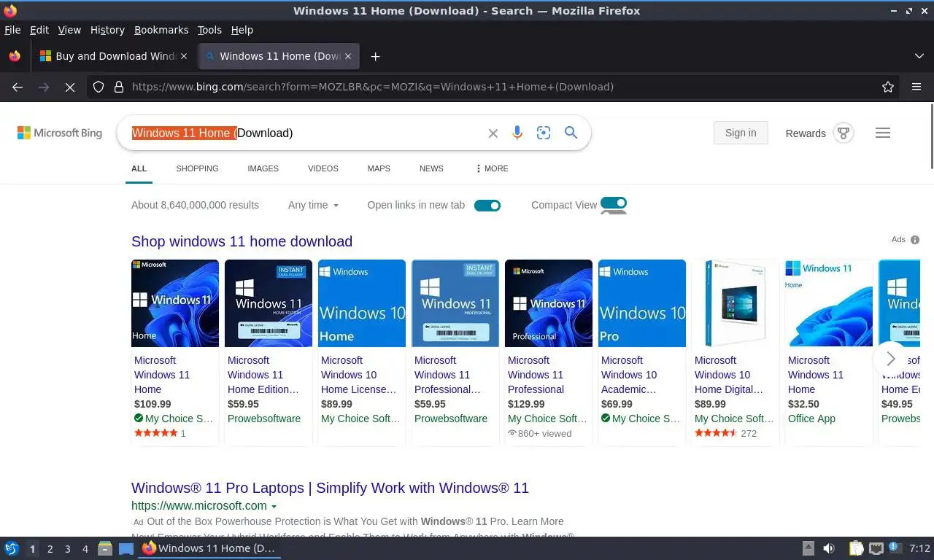Image resolution: width=934 pixels, height=560 pixels.
Task: Open the File menu
Action: pos(12,30)
